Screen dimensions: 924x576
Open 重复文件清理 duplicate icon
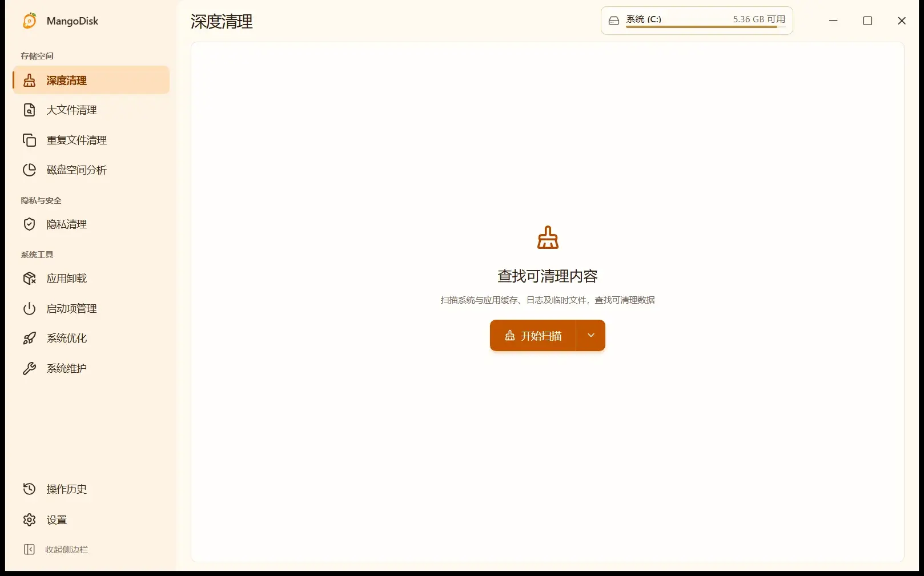click(29, 140)
